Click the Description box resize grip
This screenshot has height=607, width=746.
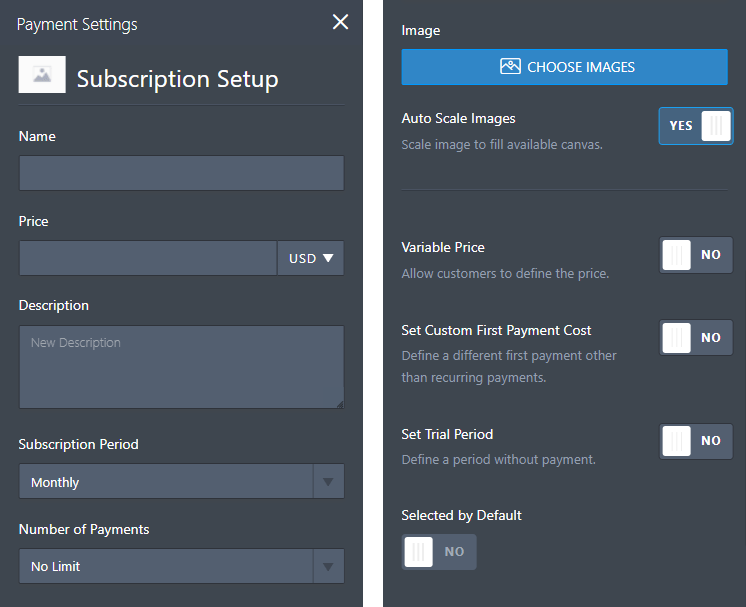[x=338, y=403]
